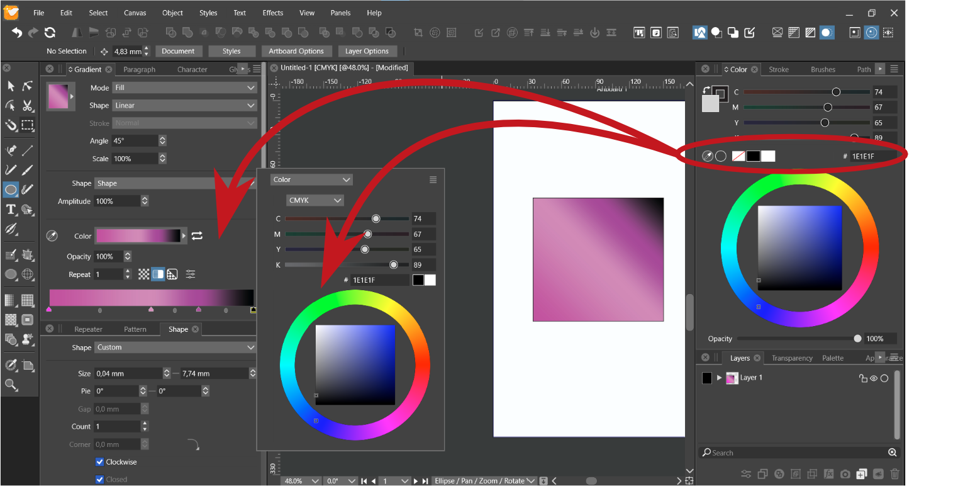Select the Zoom magnifier tool
The height and width of the screenshot is (486, 980).
pos(11,385)
